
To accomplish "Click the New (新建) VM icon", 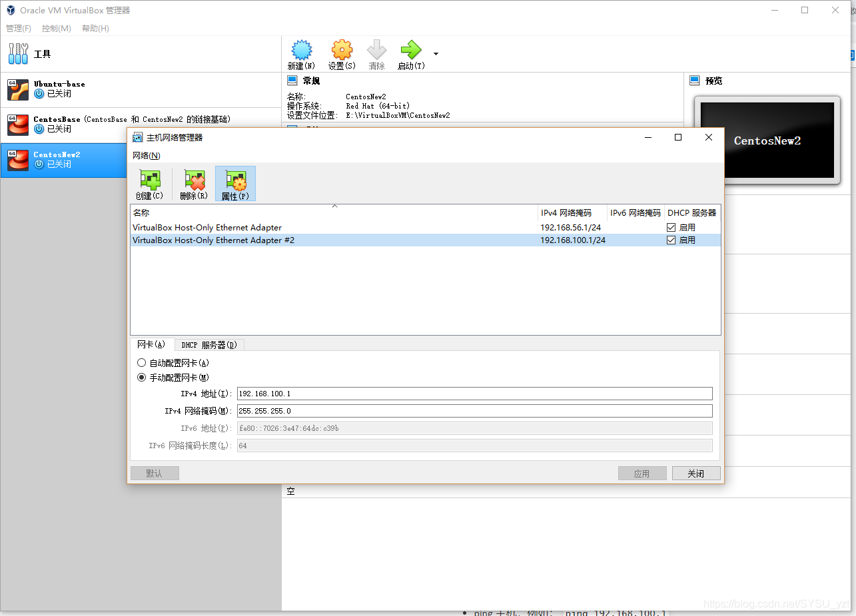I will (301, 50).
